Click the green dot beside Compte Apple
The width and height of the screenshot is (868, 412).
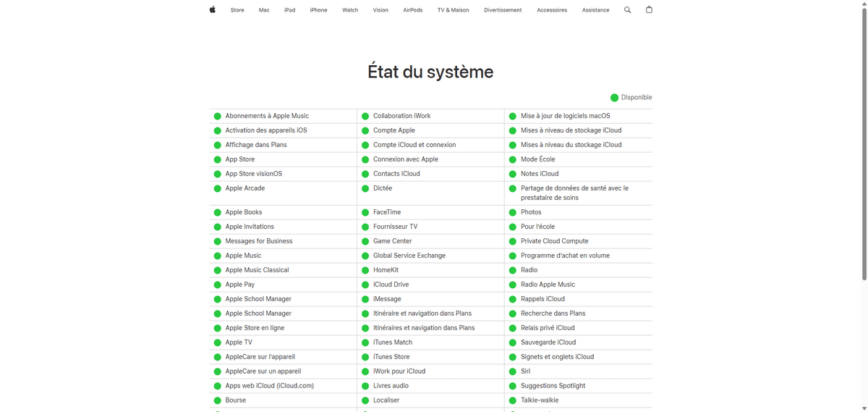tap(365, 131)
